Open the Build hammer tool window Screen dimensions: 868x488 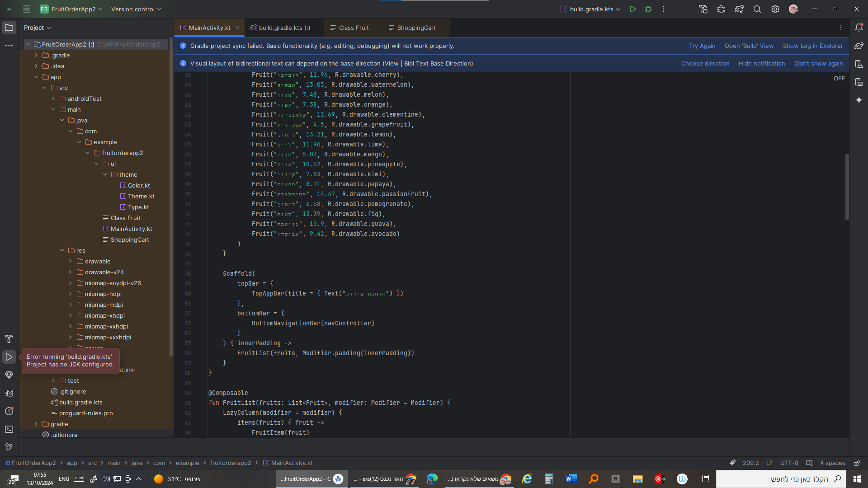point(9,339)
